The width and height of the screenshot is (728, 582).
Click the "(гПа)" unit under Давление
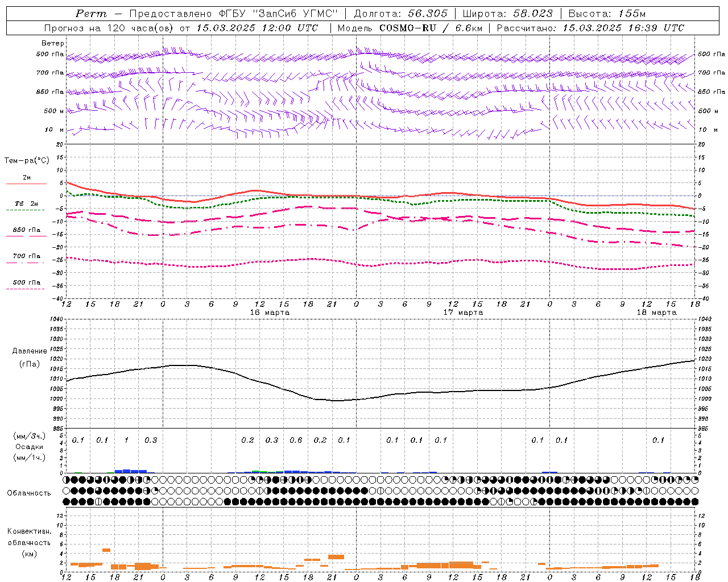tap(30, 364)
